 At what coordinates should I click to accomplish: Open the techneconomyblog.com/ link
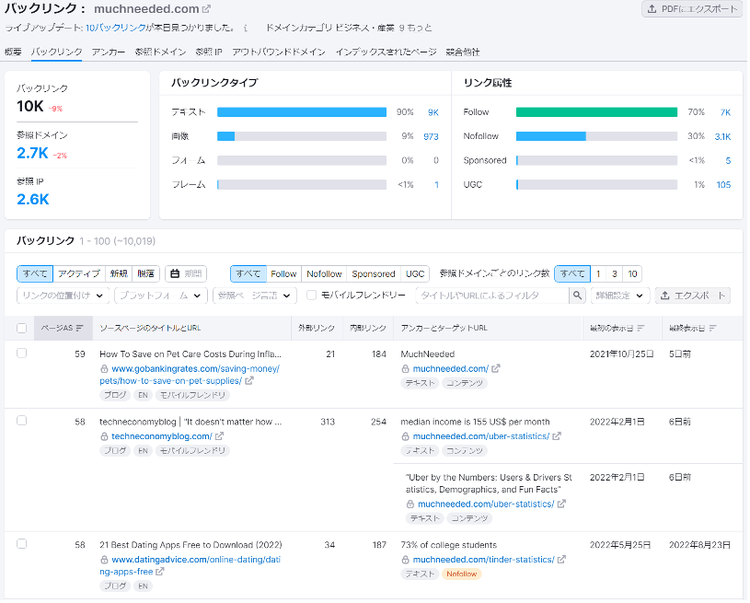(x=162, y=437)
